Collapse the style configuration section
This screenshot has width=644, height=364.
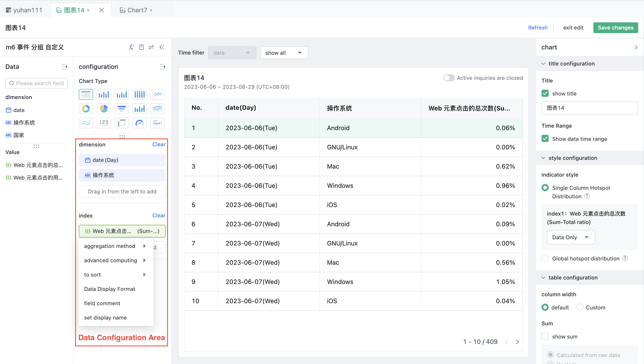coord(543,158)
